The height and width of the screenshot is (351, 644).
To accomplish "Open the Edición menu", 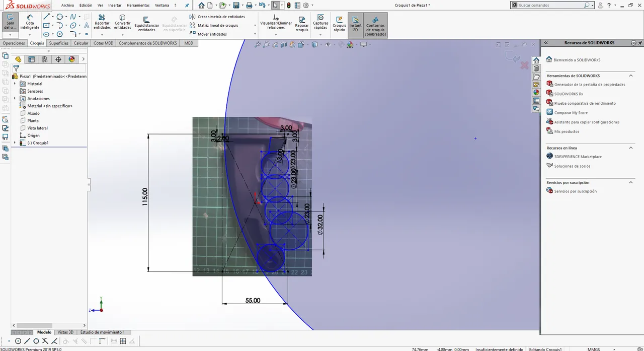I will click(x=86, y=5).
